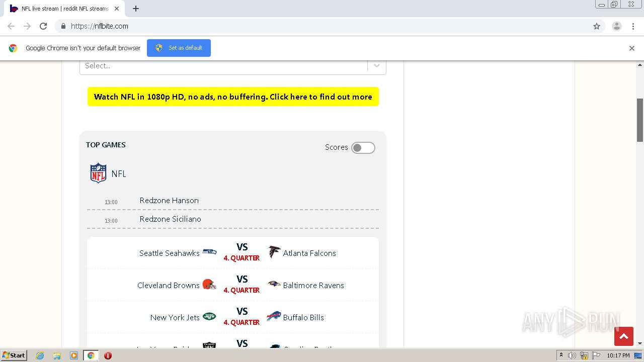Open Jets vs Bills game
This screenshot has height=362, width=644.
[233, 317]
